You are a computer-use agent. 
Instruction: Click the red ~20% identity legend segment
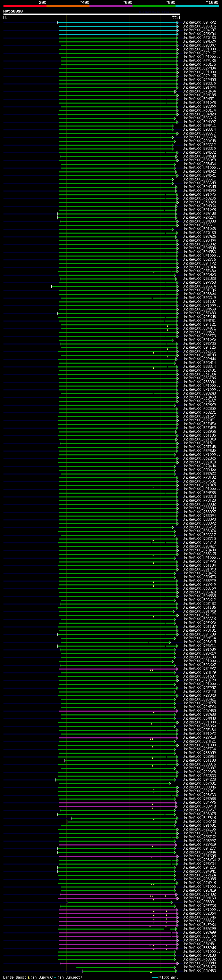point(25,6)
